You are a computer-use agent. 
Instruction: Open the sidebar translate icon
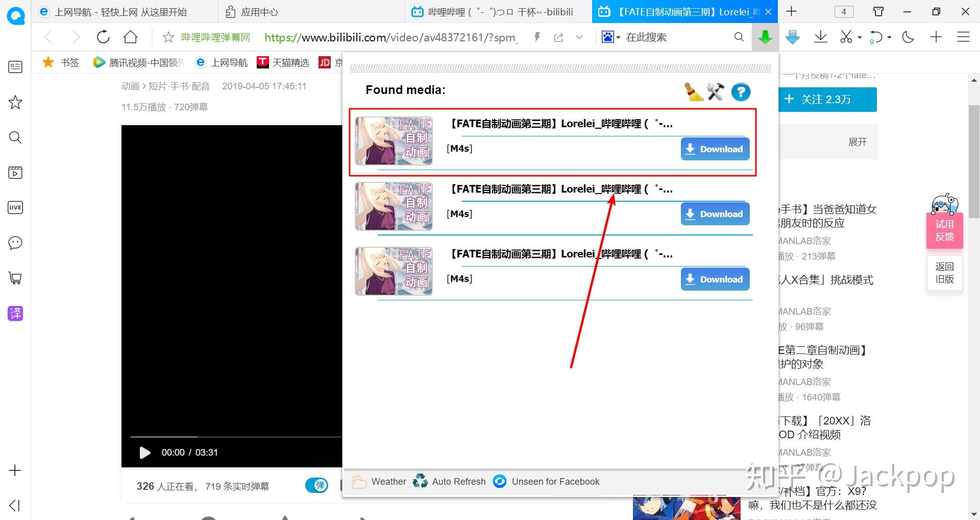(15, 313)
